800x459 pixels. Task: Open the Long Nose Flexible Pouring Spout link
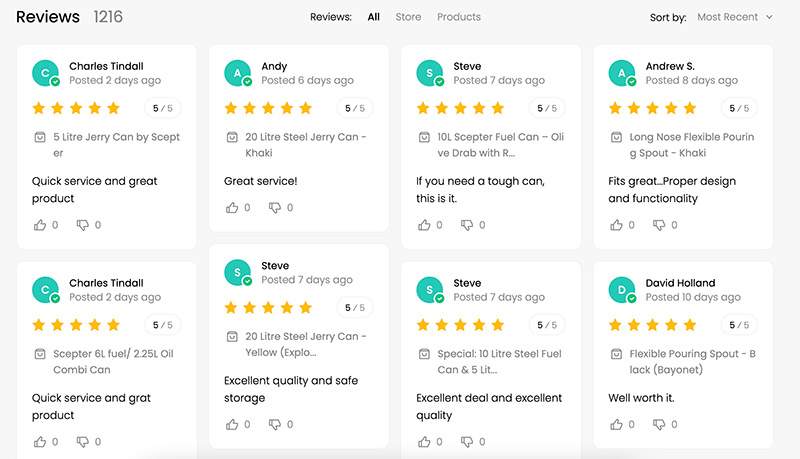pos(691,145)
